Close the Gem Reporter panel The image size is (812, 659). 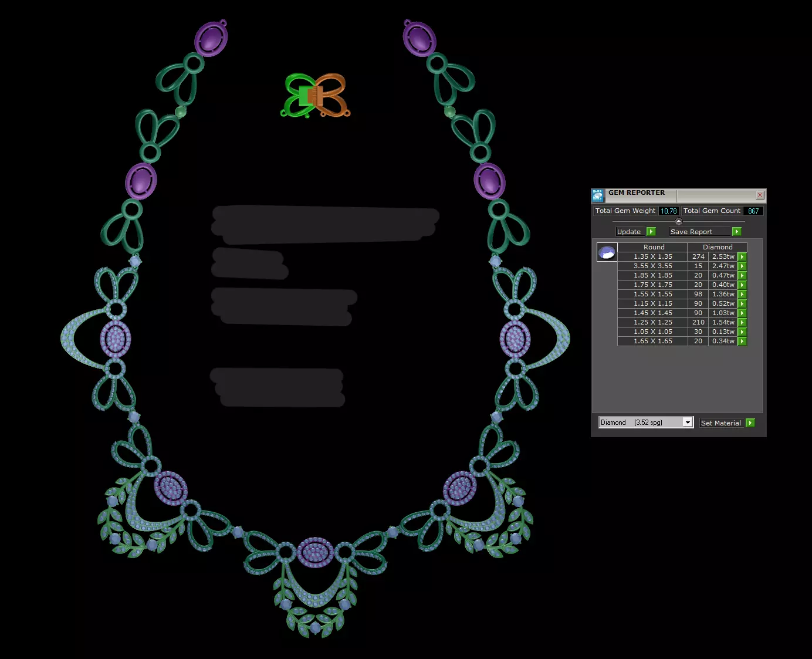click(x=760, y=195)
